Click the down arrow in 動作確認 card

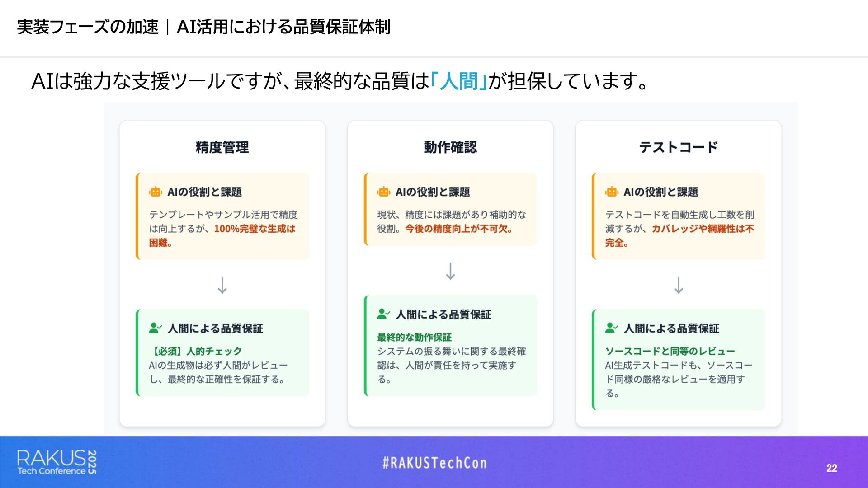tap(450, 271)
